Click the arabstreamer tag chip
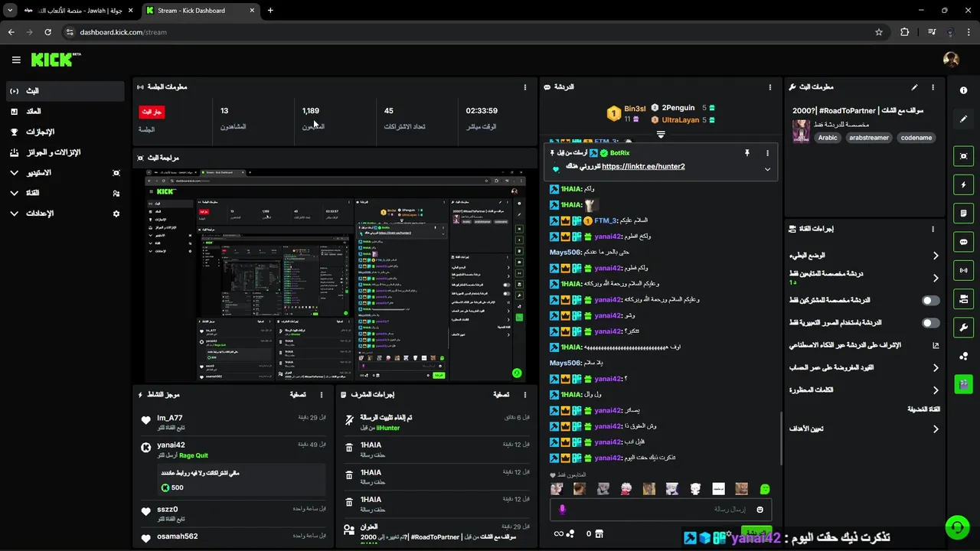The image size is (980, 551). point(869,138)
